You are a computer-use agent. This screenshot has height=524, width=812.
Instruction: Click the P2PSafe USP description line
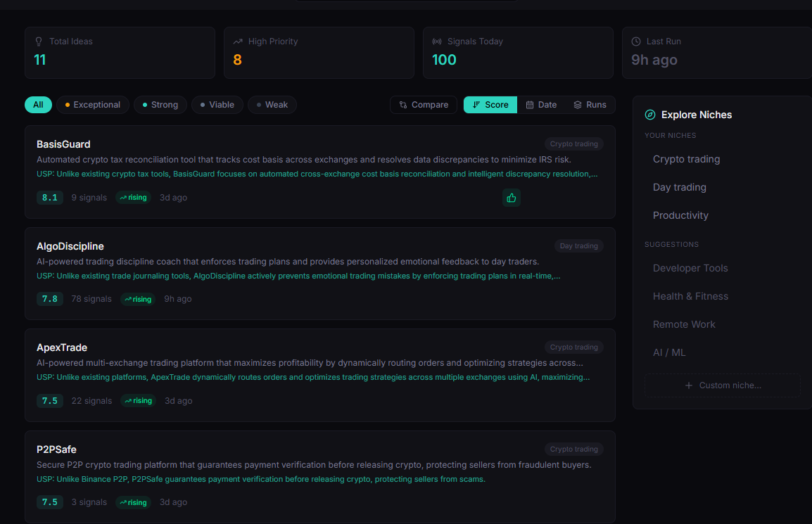pyautogui.click(x=261, y=480)
